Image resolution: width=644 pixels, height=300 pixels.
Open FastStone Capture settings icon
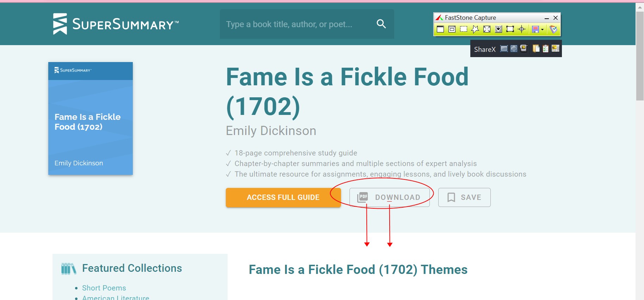553,29
